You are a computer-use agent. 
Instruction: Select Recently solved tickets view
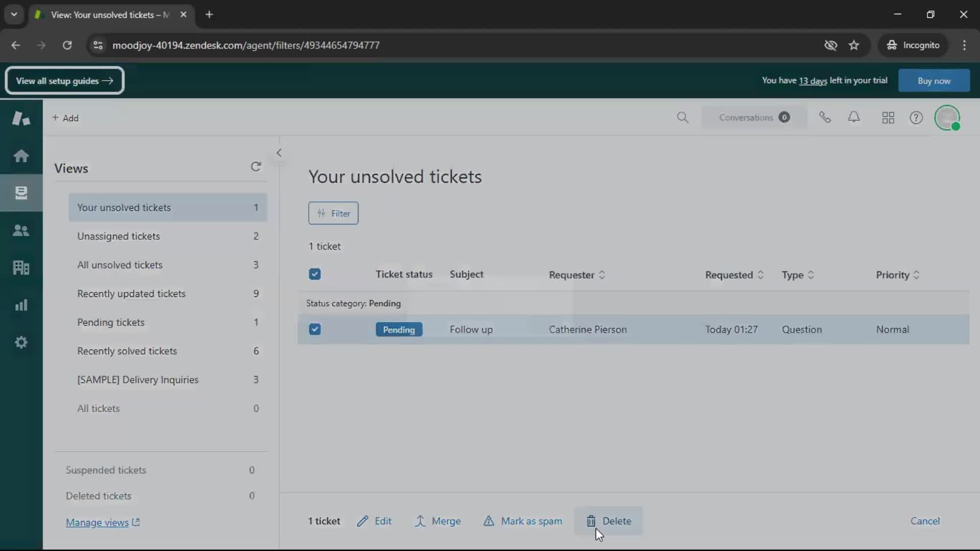pyautogui.click(x=168, y=351)
